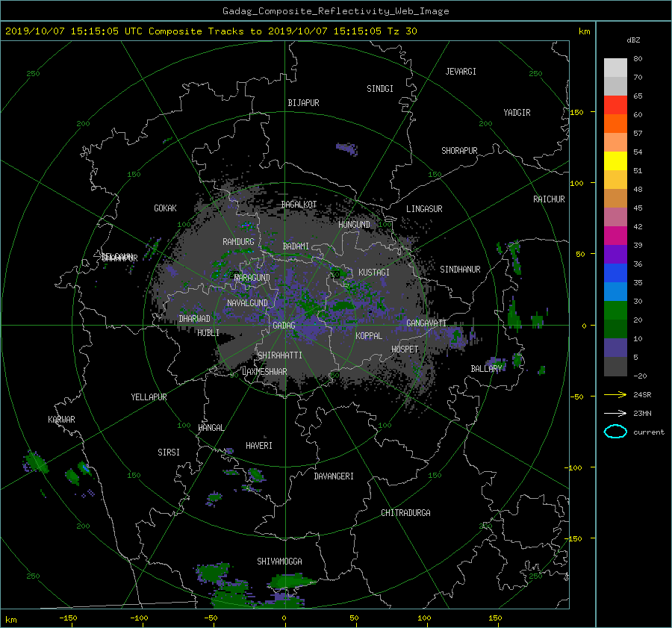The width and height of the screenshot is (672, 628).
Task: Click the Gadag Composite Reflectivity title text
Action: 335,11
